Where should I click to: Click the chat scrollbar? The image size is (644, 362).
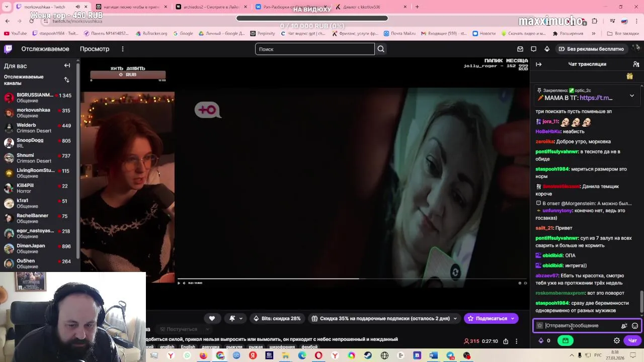pos(641,302)
